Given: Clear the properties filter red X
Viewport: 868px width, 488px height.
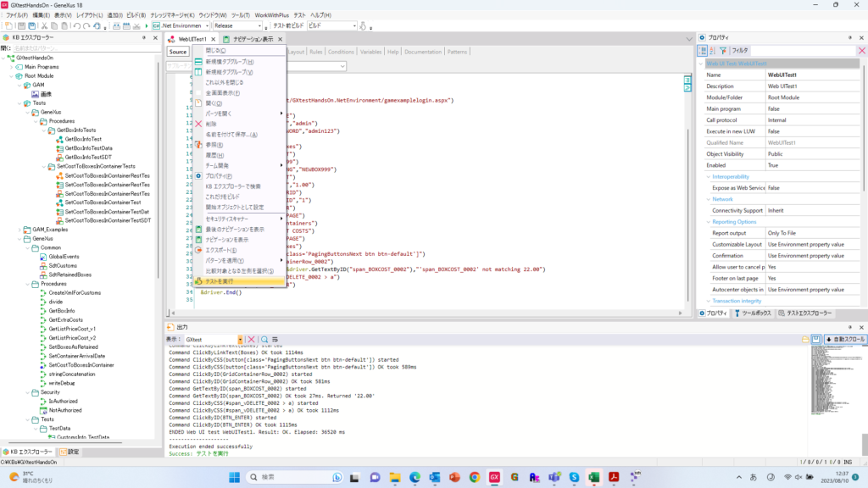Looking at the screenshot, I should click(x=862, y=50).
